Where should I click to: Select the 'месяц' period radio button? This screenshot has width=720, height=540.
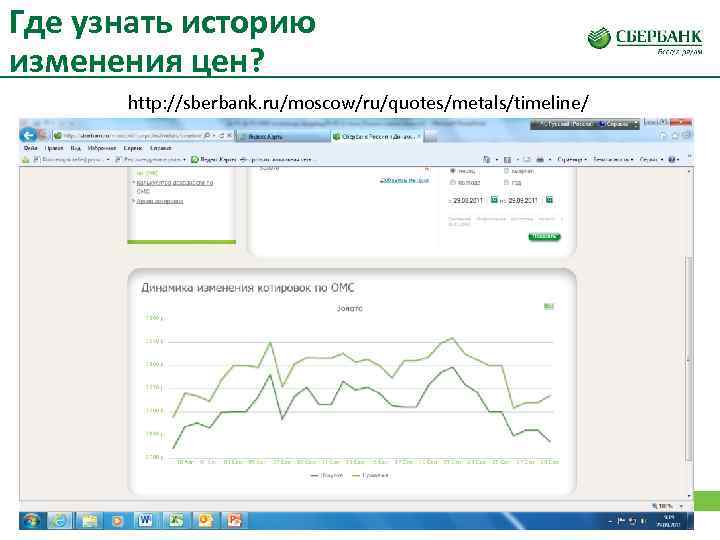(452, 171)
